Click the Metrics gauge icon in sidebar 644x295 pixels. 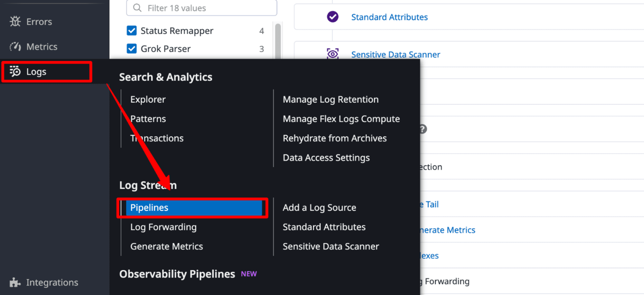pyautogui.click(x=15, y=47)
